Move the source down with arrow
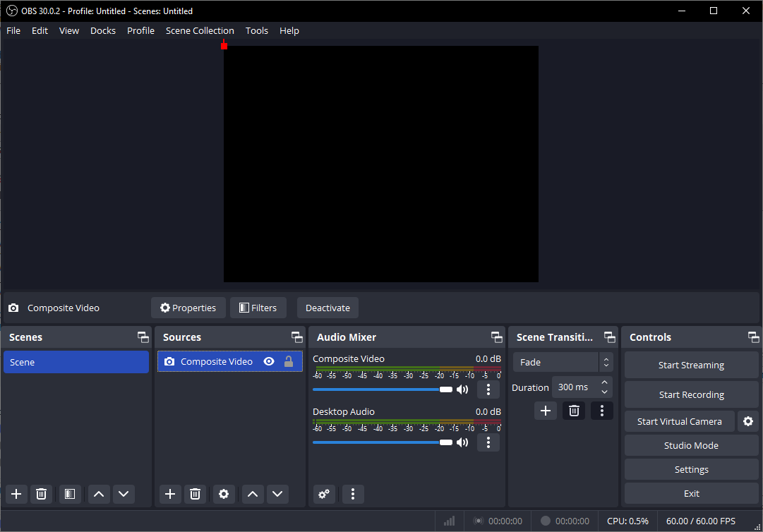 click(277, 494)
